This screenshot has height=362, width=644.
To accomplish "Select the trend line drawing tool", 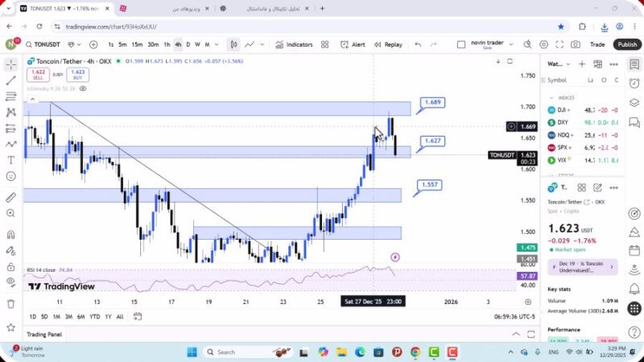I will point(10,80).
